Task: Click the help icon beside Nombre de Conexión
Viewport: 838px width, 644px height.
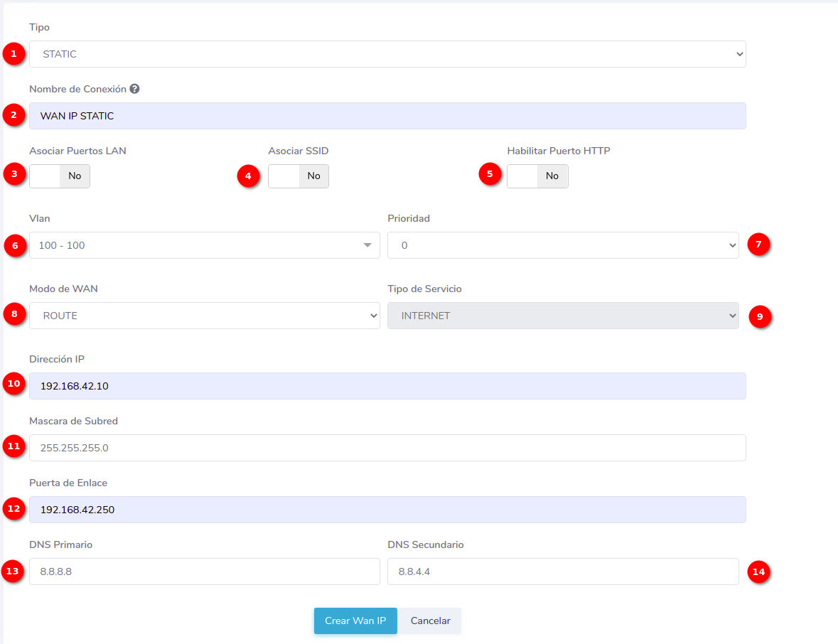Action: 134,90
